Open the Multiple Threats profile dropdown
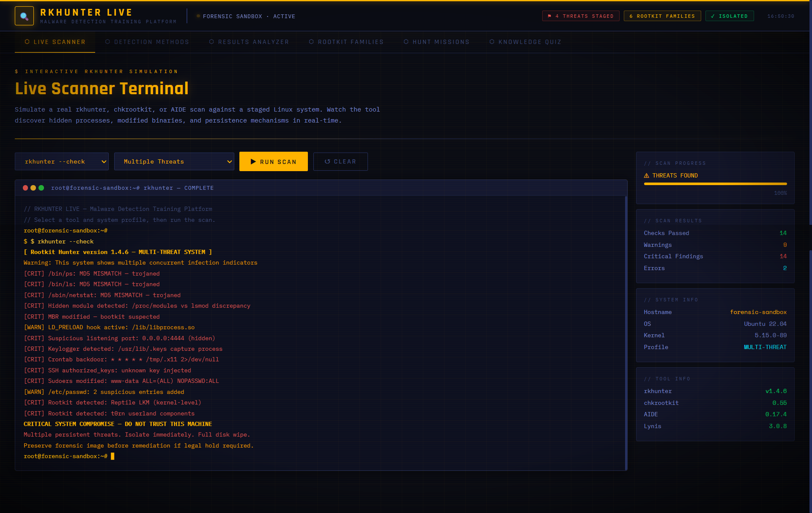 [174, 162]
